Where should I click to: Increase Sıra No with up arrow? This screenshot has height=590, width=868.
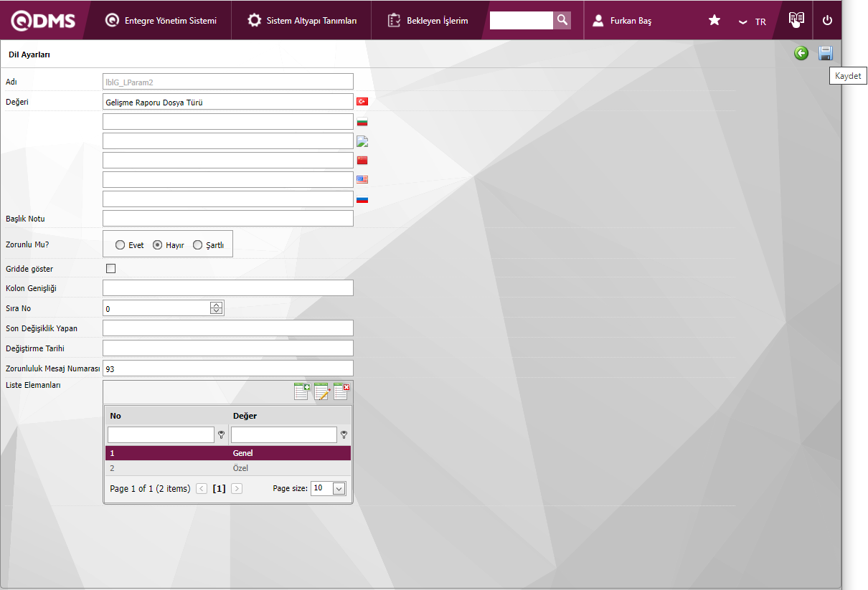pyautogui.click(x=217, y=305)
